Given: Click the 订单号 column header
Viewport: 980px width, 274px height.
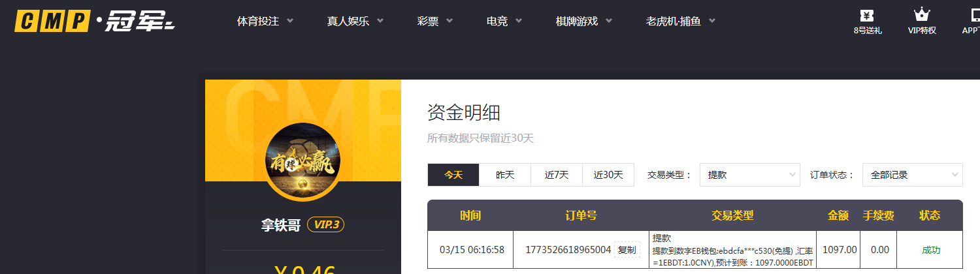Looking at the screenshot, I should tap(581, 215).
